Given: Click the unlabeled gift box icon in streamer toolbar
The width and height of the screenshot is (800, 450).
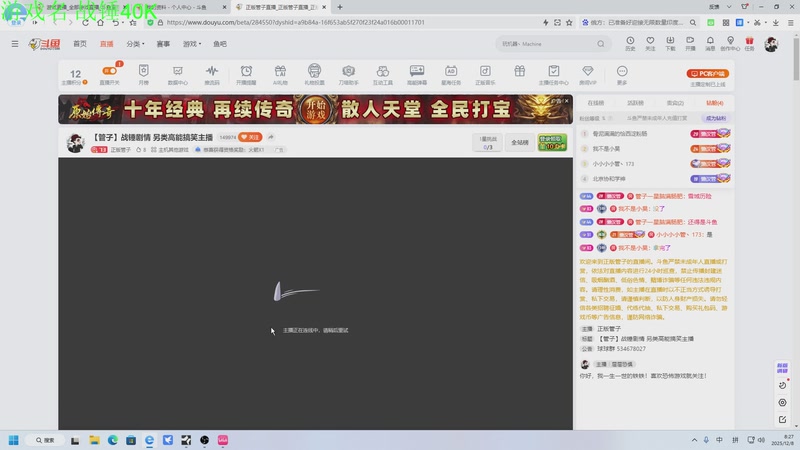Looking at the screenshot, I should [x=519, y=71].
